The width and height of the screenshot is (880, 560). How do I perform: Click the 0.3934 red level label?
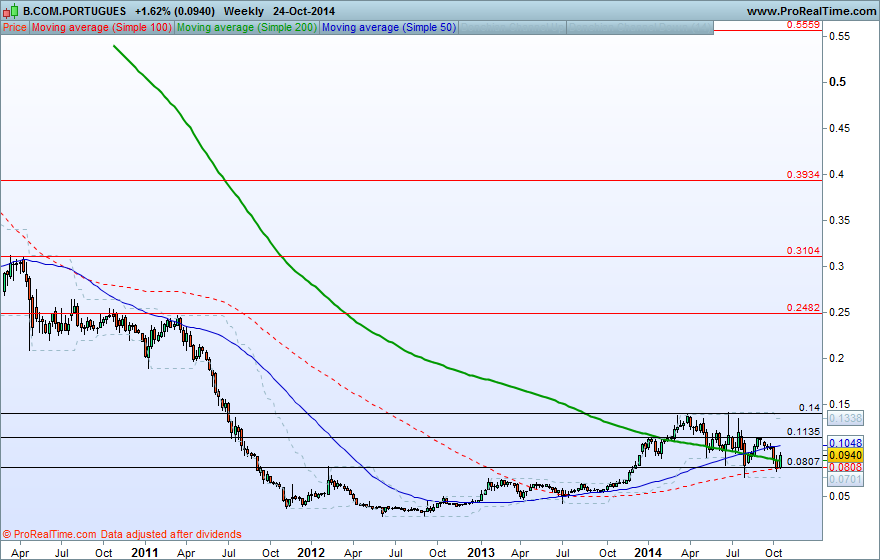[x=803, y=175]
